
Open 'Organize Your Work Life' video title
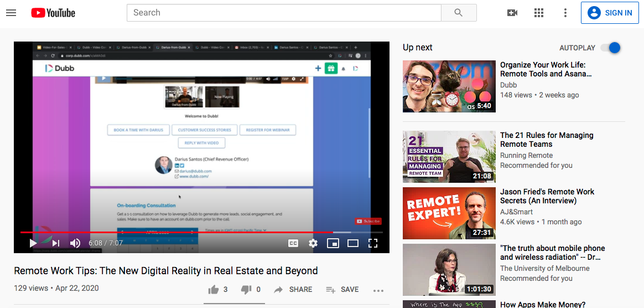(x=546, y=69)
